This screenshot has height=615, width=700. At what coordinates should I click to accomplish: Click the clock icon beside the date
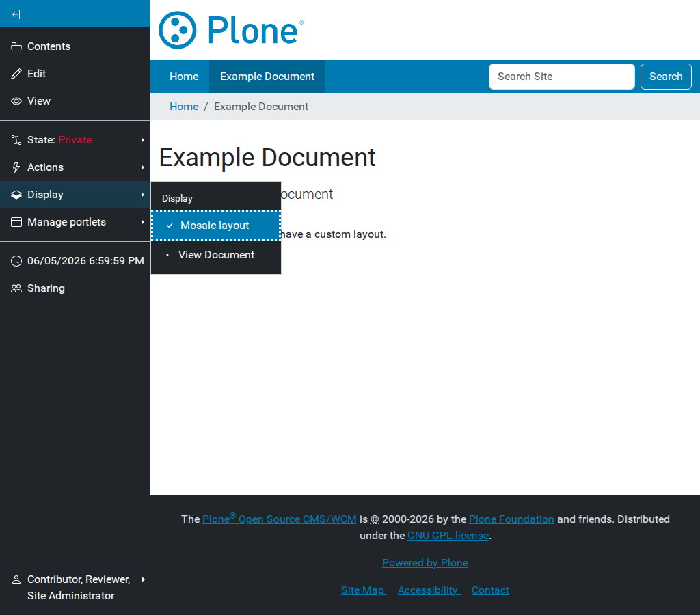[x=16, y=261]
